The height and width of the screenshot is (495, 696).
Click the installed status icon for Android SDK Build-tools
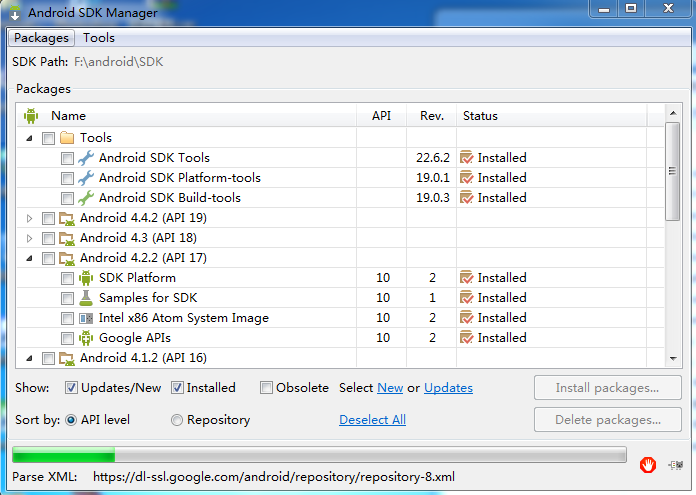[x=467, y=198]
